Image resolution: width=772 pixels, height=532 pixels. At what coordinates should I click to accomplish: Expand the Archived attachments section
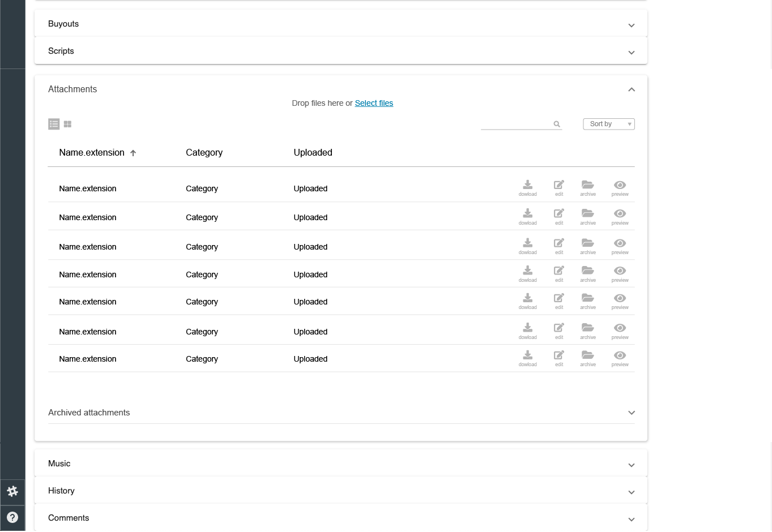(x=631, y=413)
